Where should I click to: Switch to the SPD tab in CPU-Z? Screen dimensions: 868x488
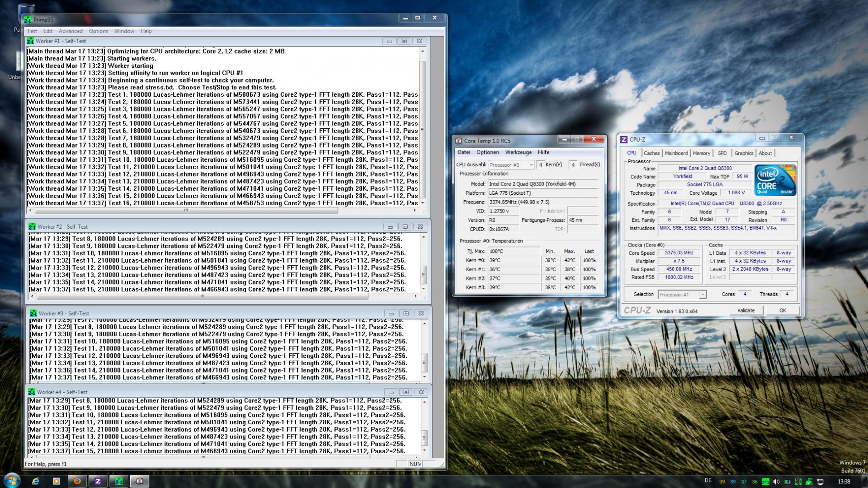click(722, 153)
